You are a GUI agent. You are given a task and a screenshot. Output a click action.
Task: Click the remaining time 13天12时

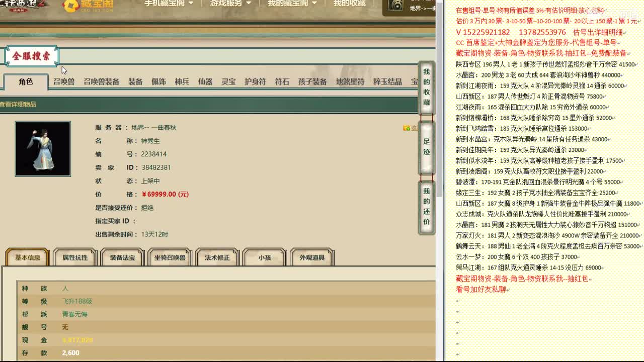pos(154,234)
